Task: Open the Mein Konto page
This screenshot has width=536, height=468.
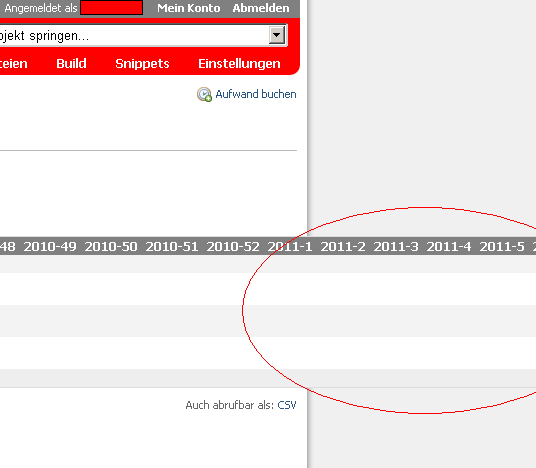Action: pyautogui.click(x=189, y=8)
